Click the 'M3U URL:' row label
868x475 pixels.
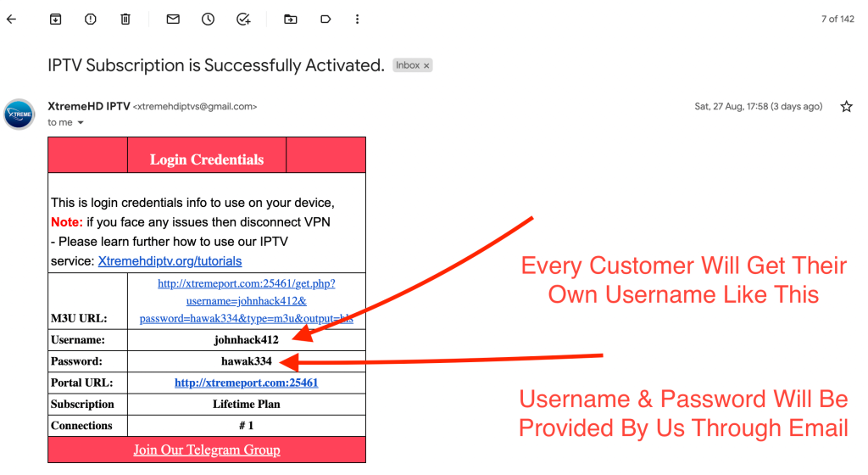click(x=79, y=318)
